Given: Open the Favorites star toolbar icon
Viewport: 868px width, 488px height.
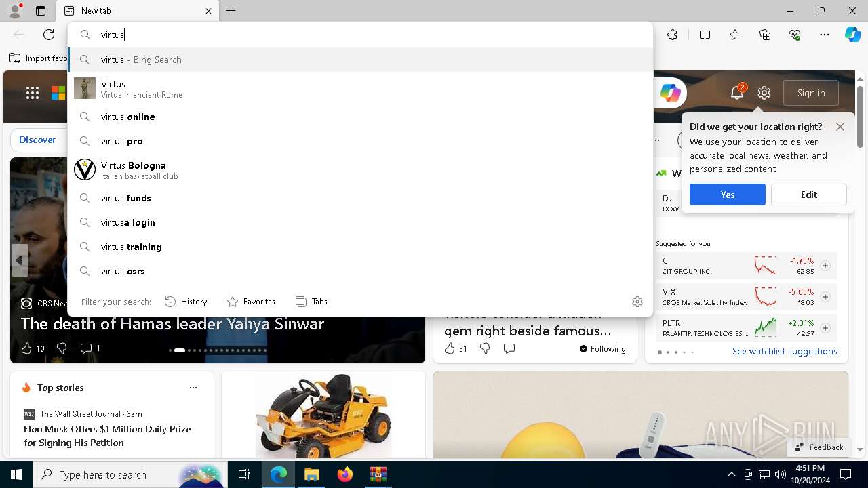Looking at the screenshot, I should pos(735,35).
